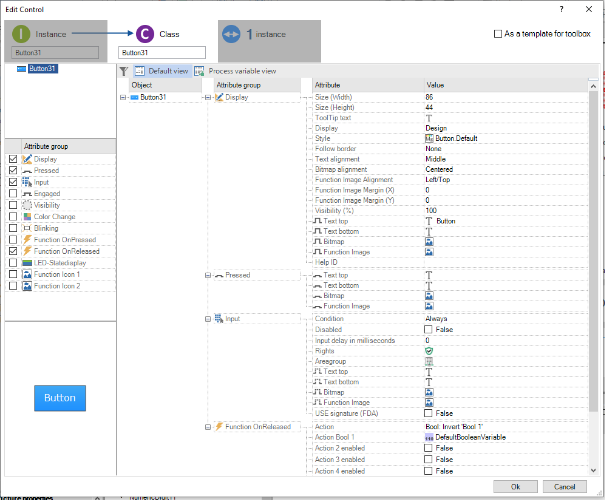Open Bitmap image picker in Display group

[x=429, y=242]
